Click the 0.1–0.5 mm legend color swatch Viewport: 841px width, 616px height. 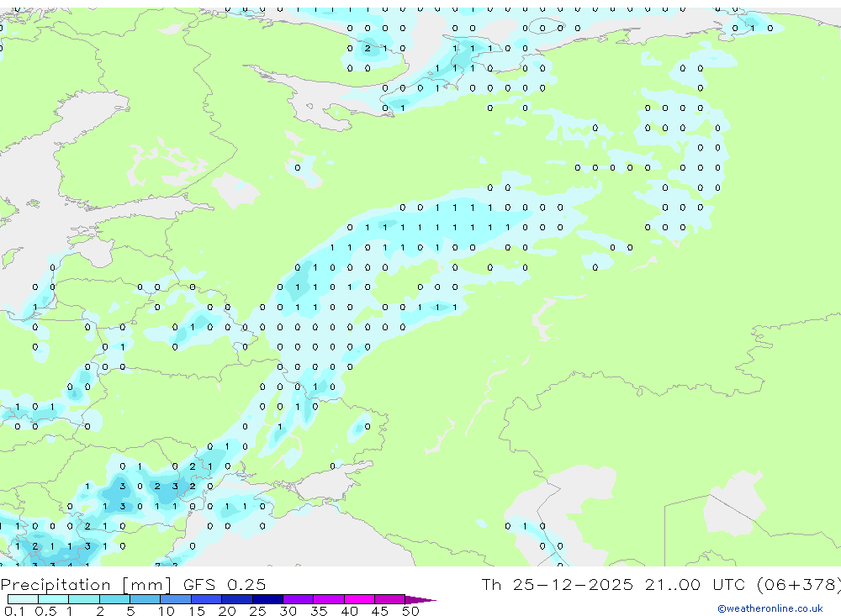(23, 599)
